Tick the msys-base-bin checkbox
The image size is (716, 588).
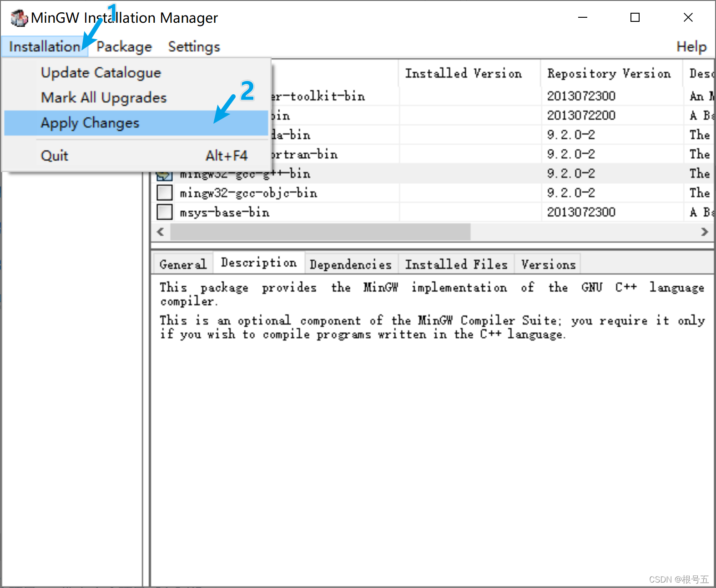[165, 212]
